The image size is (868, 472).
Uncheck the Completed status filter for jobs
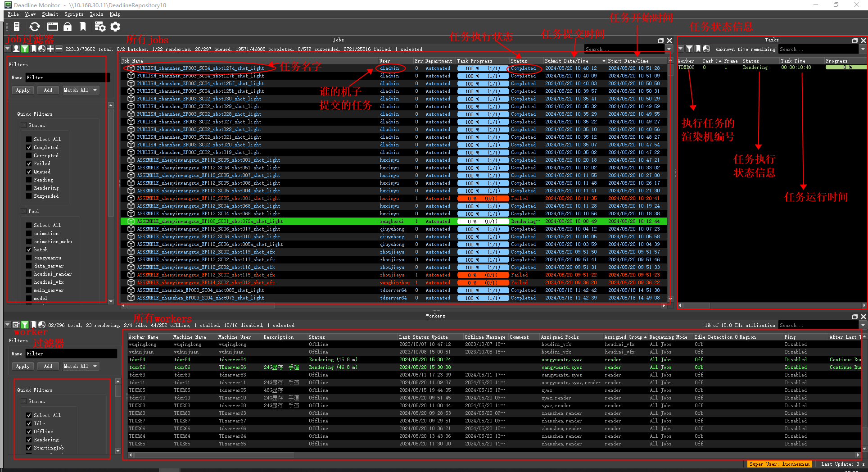pyautogui.click(x=29, y=148)
